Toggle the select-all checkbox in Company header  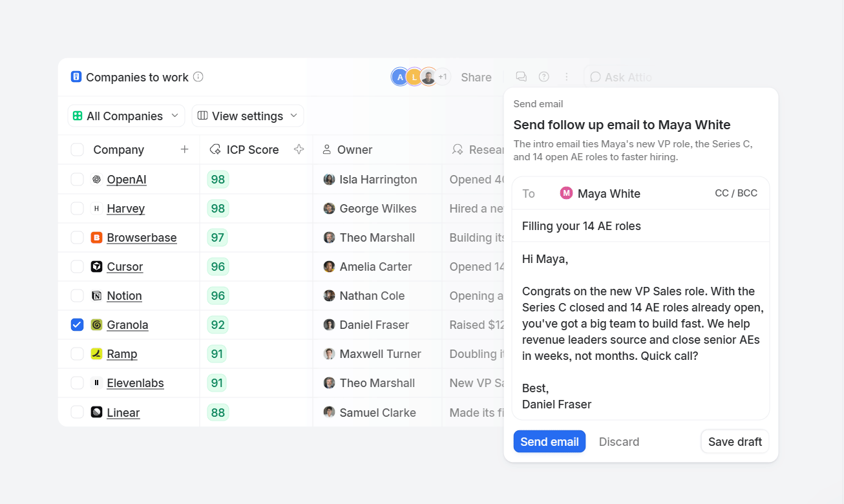(x=77, y=150)
